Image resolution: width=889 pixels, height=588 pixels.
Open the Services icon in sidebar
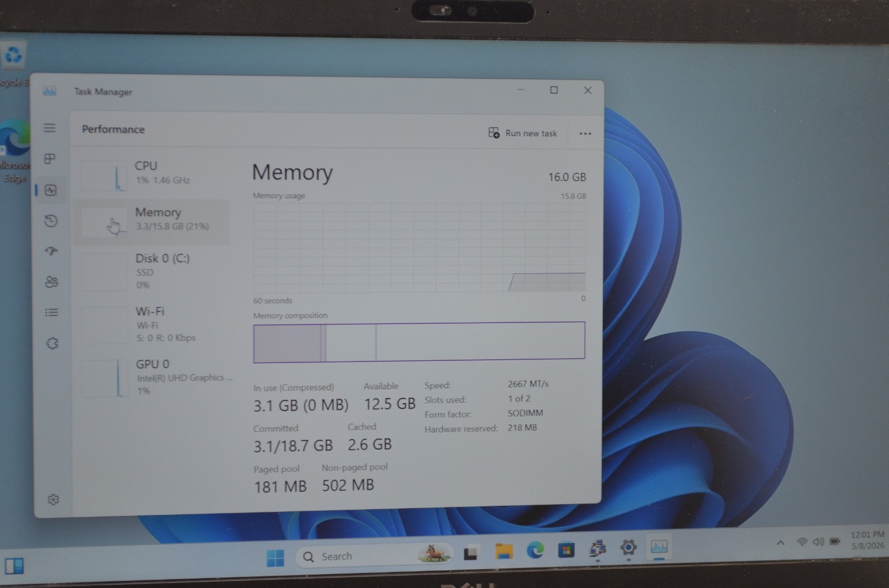click(52, 344)
